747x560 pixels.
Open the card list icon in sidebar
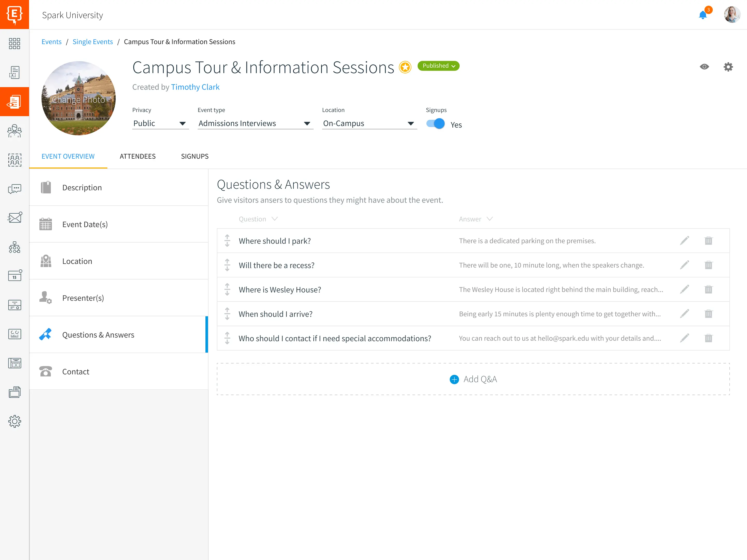[15, 305]
